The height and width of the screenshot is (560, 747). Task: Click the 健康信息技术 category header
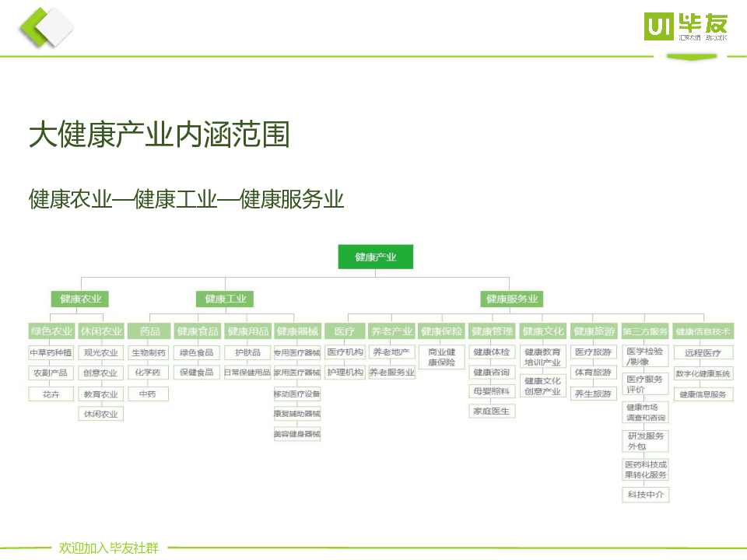click(703, 331)
